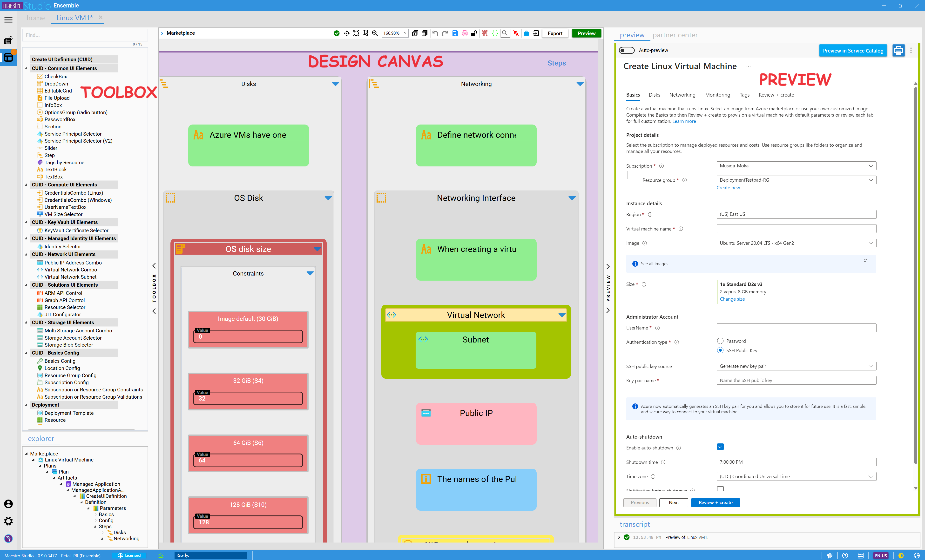
Task: Open settings gear in left sidebar
Action: click(x=8, y=521)
